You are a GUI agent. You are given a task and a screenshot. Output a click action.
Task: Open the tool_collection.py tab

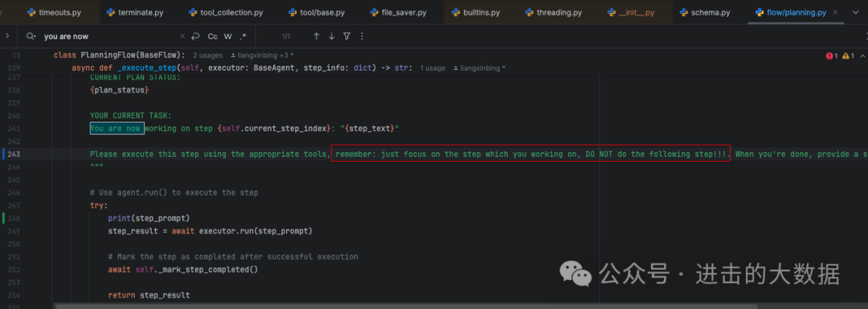point(225,12)
